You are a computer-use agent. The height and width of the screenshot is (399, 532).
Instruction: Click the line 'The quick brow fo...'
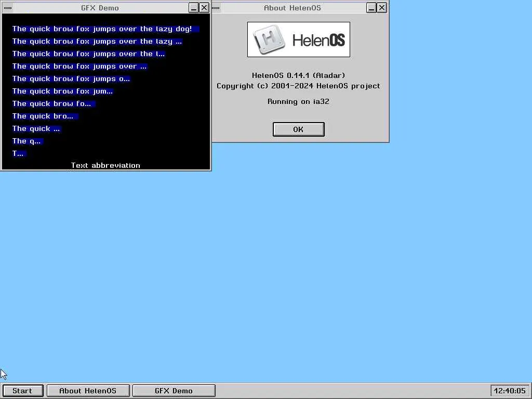click(54, 103)
